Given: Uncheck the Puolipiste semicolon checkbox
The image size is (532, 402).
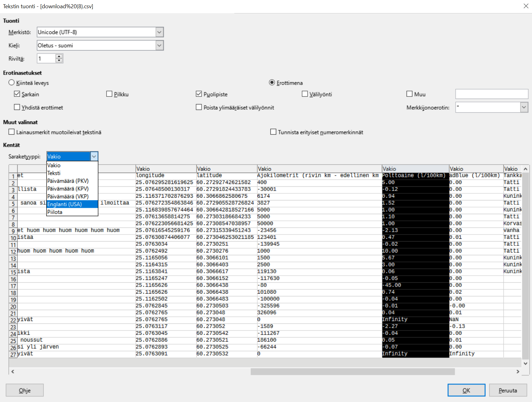Looking at the screenshot, I should 199,94.
